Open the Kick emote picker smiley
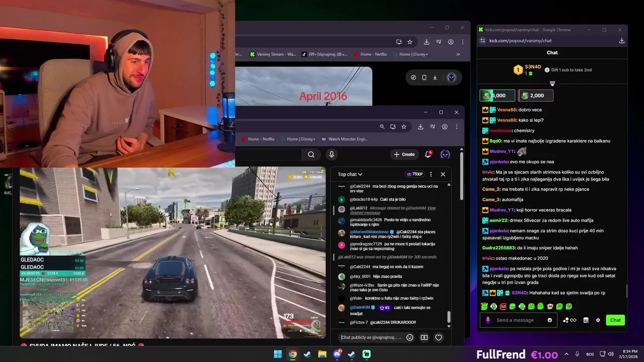 [x=549, y=320]
